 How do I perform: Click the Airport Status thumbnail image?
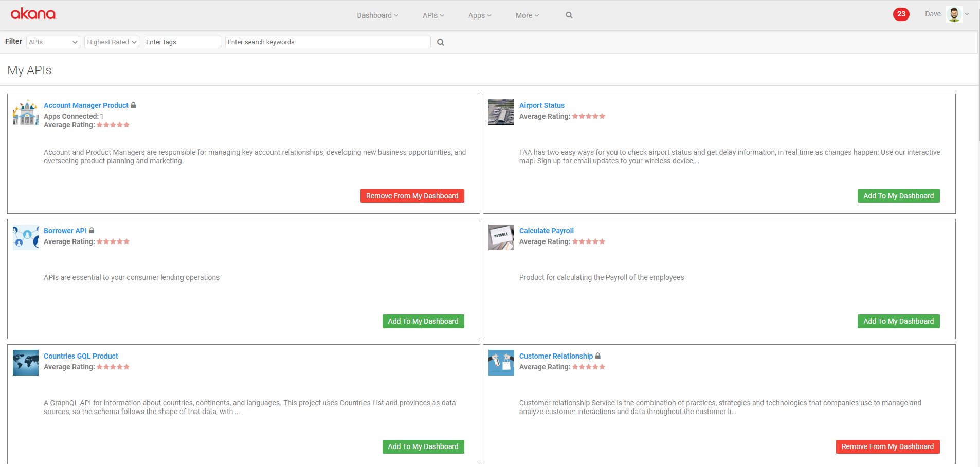click(501, 112)
